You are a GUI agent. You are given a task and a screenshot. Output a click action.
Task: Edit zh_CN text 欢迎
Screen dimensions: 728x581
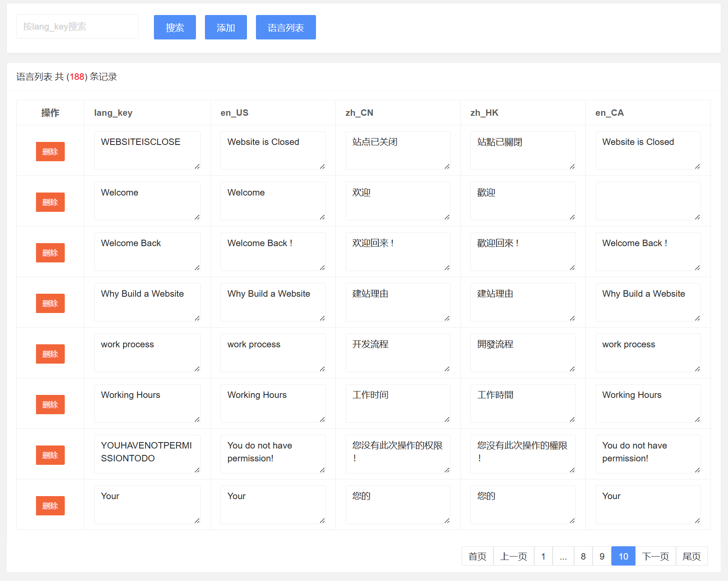tap(398, 201)
